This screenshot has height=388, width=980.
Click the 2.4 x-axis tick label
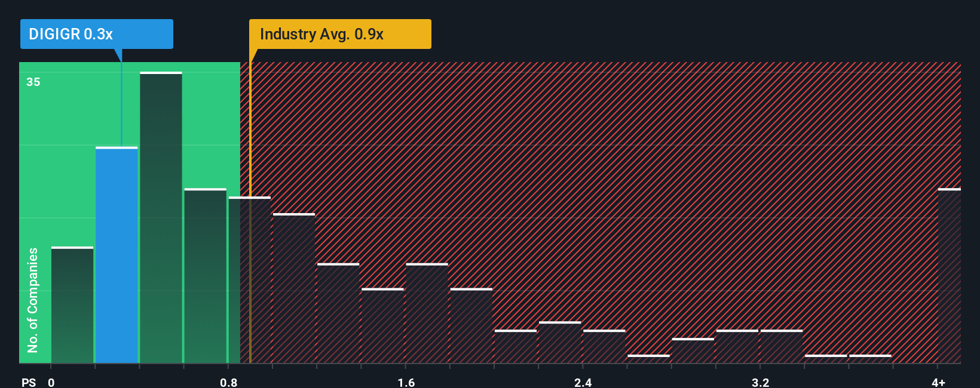tap(583, 382)
